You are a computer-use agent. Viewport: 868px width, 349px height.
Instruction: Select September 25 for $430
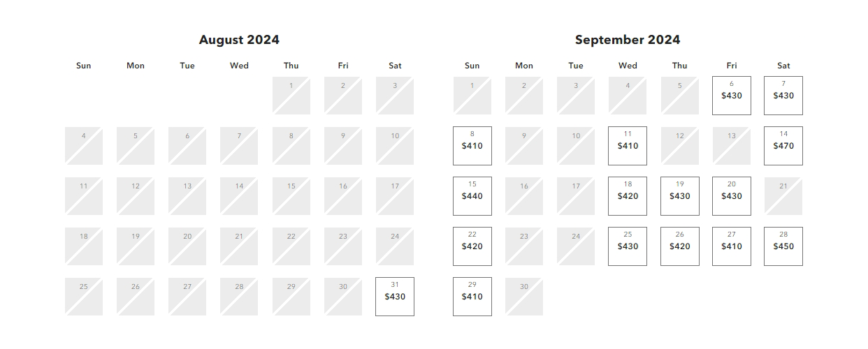(628, 246)
